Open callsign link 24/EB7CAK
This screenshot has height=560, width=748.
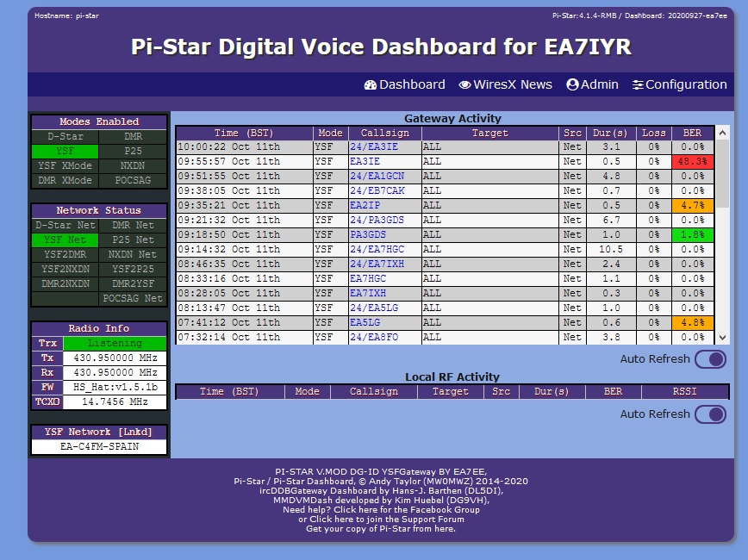(x=377, y=190)
